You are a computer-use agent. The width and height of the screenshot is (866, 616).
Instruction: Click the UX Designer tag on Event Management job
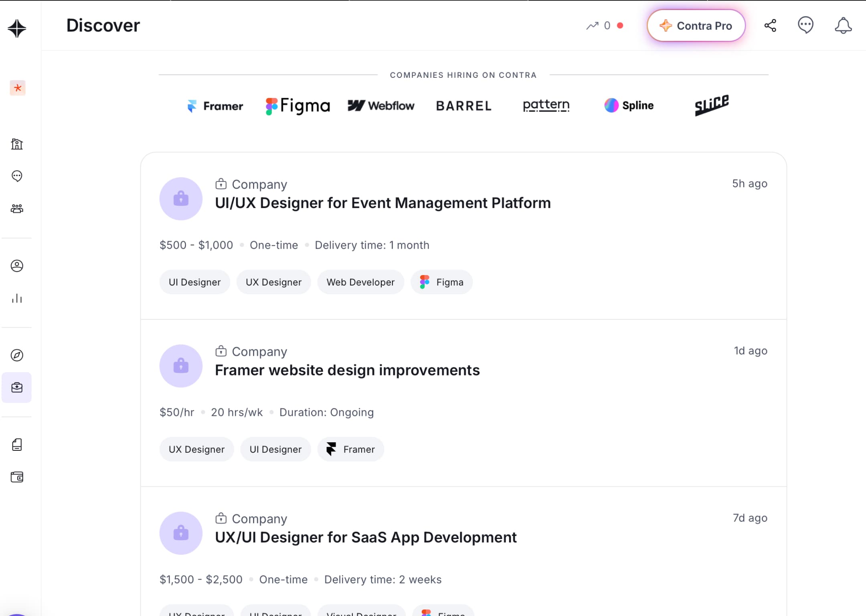[x=274, y=282]
